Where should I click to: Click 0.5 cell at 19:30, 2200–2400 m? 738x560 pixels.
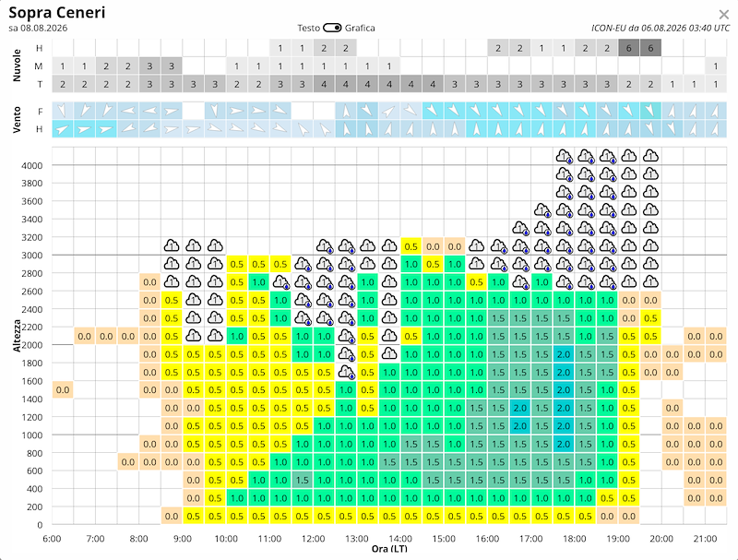point(650,318)
